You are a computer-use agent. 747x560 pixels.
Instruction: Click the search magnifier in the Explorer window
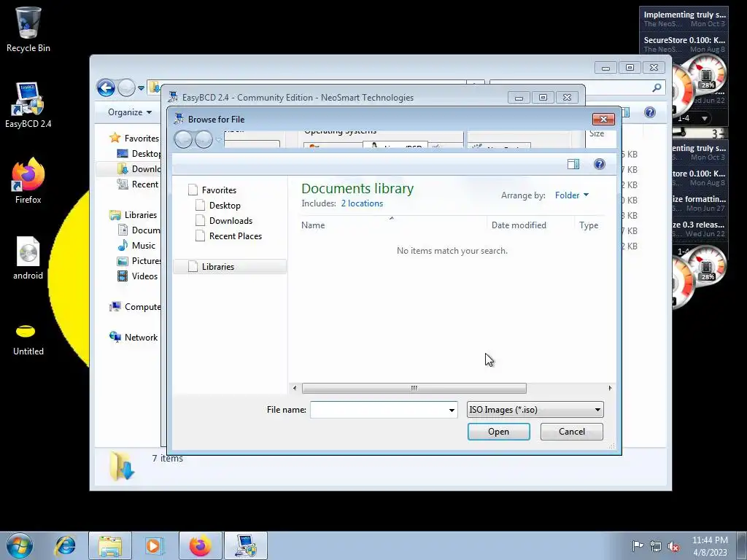(x=657, y=87)
